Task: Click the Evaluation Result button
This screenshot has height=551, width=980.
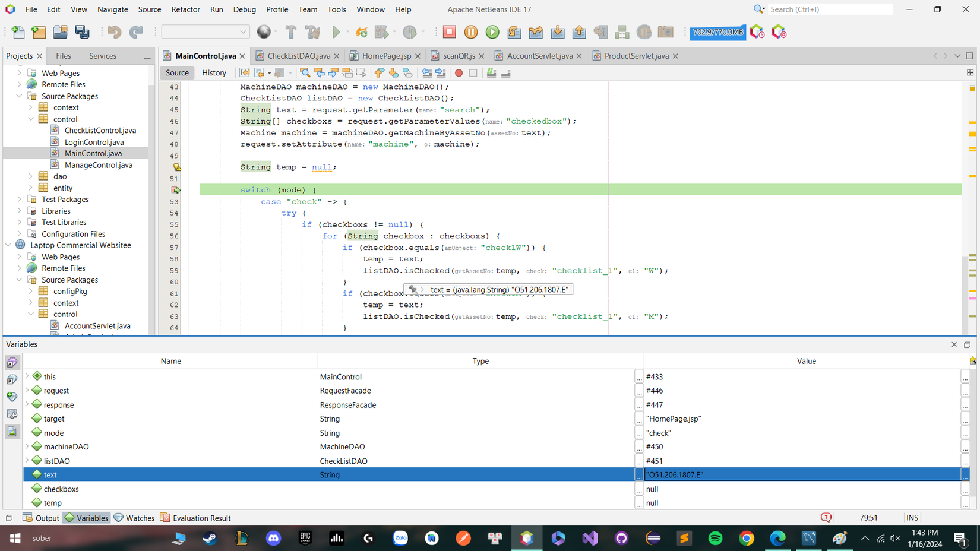Action: pos(195,518)
